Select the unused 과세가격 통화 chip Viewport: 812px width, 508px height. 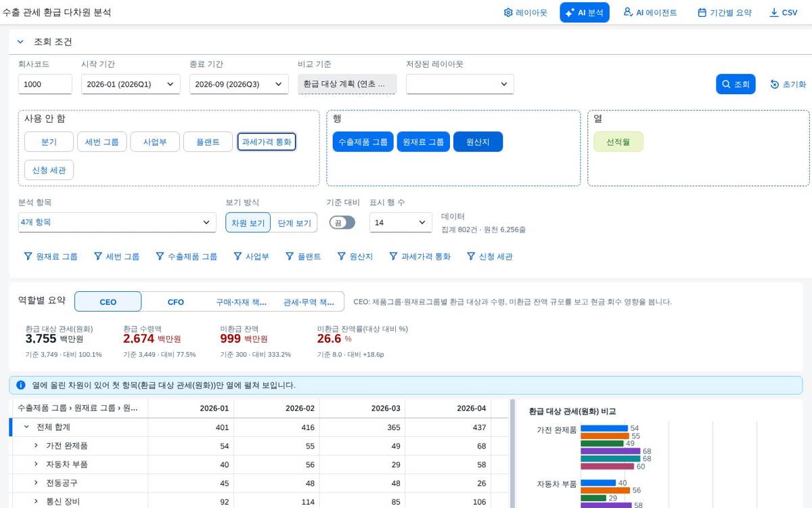[267, 142]
